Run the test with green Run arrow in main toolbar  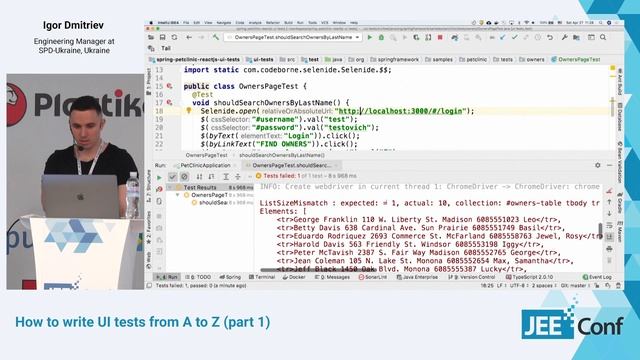point(370,38)
